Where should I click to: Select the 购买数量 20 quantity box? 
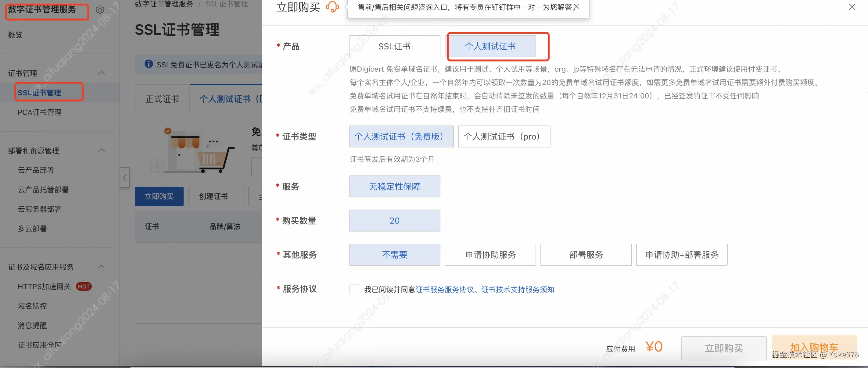[x=394, y=221]
